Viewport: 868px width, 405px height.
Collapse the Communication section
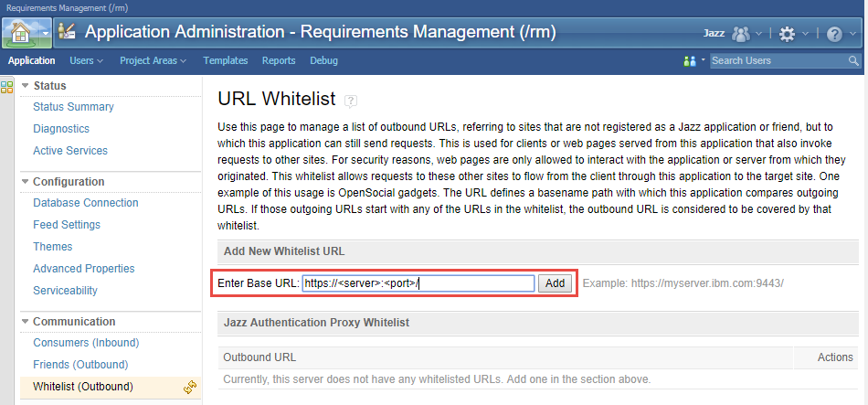[26, 322]
